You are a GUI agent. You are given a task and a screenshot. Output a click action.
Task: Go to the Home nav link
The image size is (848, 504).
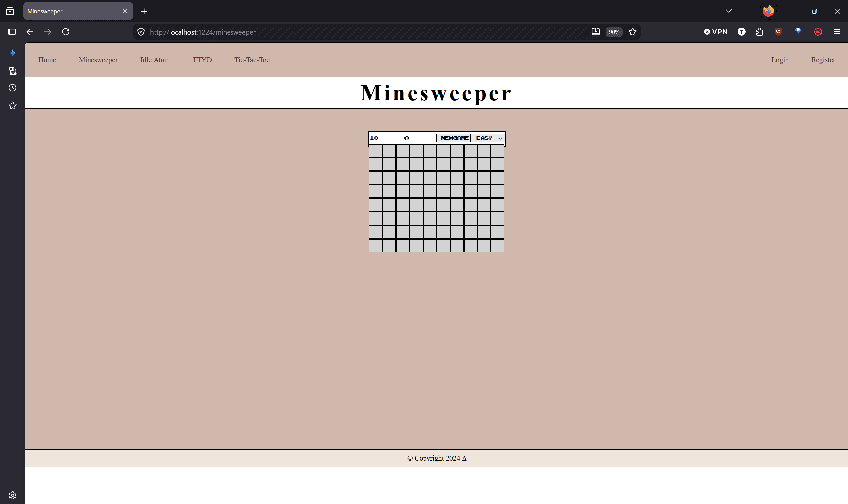pos(47,60)
